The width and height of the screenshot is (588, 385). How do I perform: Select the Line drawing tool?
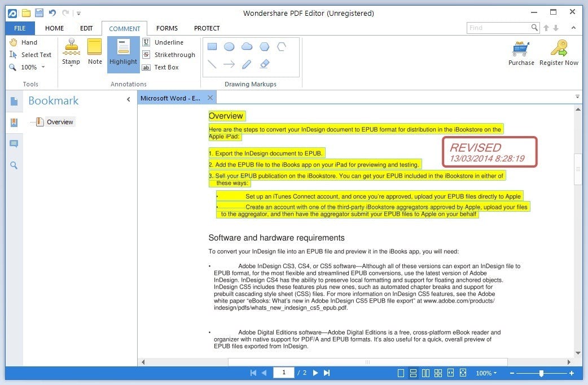212,64
